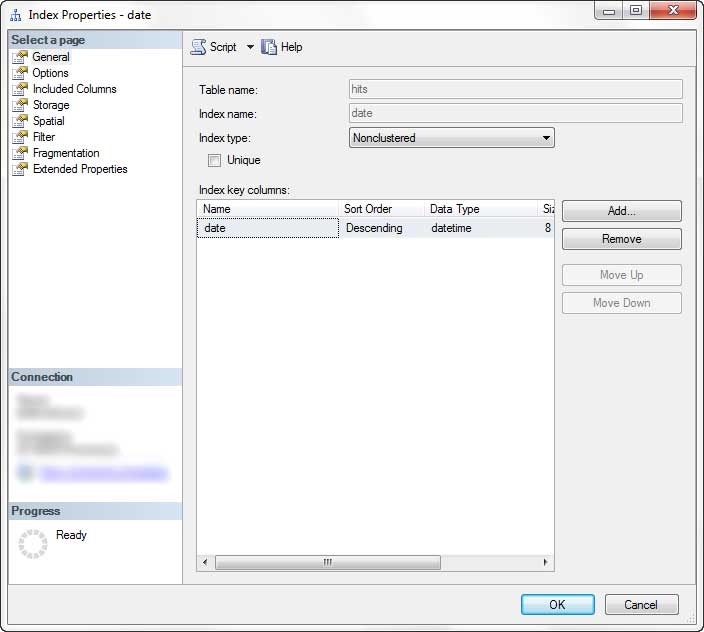This screenshot has height=632, width=704.
Task: Select the Included Columns page icon
Action: 20,89
